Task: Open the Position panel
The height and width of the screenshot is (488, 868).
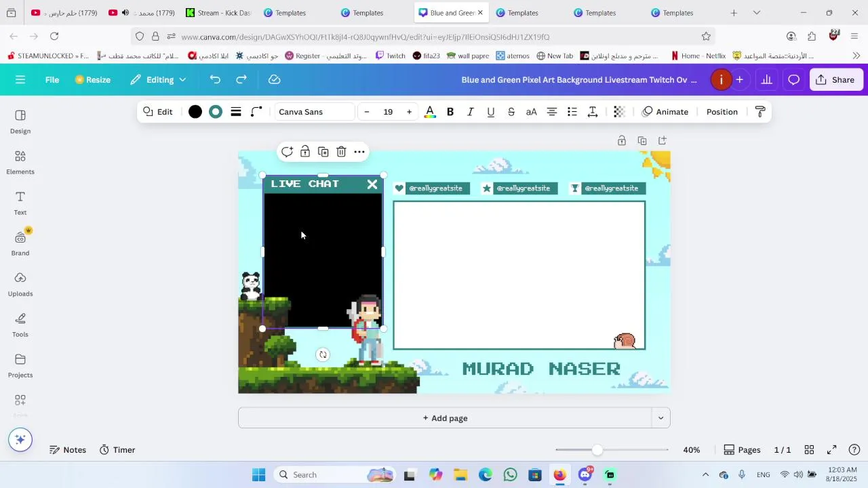Action: [x=722, y=112]
